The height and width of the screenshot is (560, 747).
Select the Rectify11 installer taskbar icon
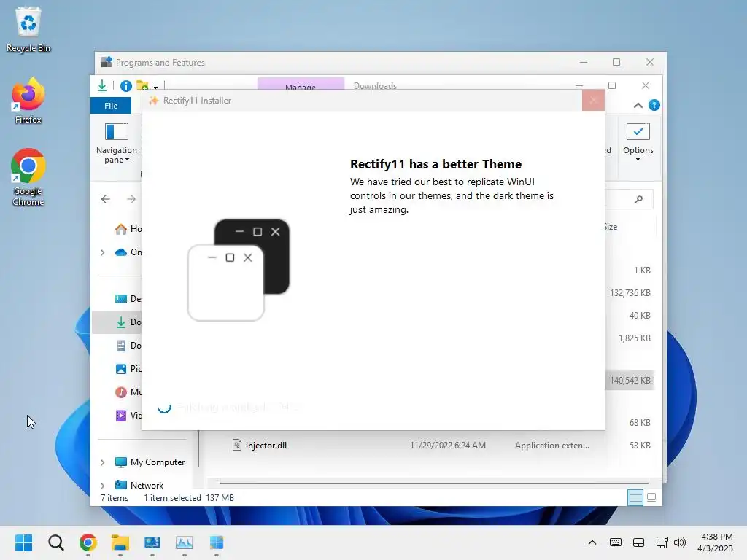(x=216, y=542)
